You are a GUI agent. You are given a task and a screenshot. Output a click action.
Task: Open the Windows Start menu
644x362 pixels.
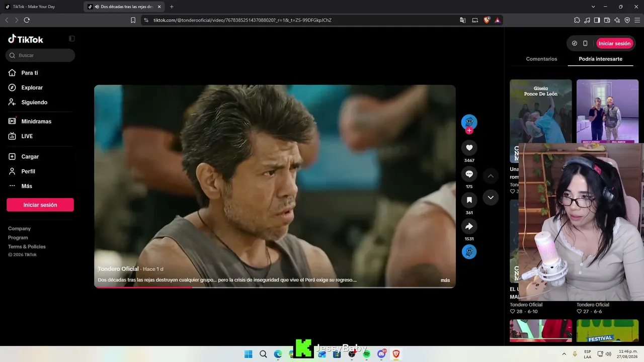(249, 354)
